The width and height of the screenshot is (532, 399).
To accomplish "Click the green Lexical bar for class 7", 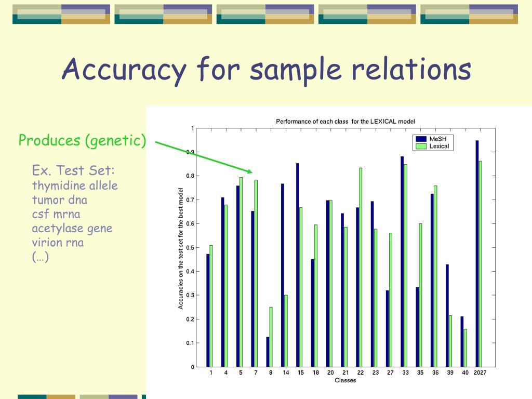I will pyautogui.click(x=256, y=273).
